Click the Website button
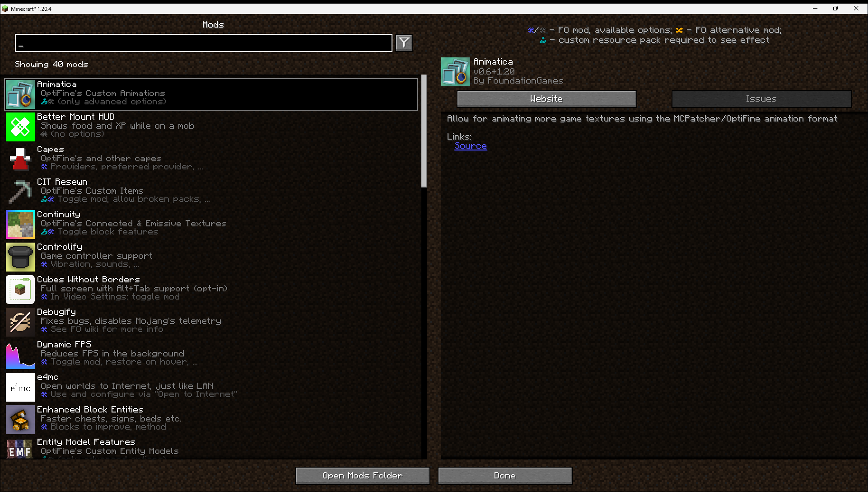Screen dimensions: 868x492 [546, 99]
